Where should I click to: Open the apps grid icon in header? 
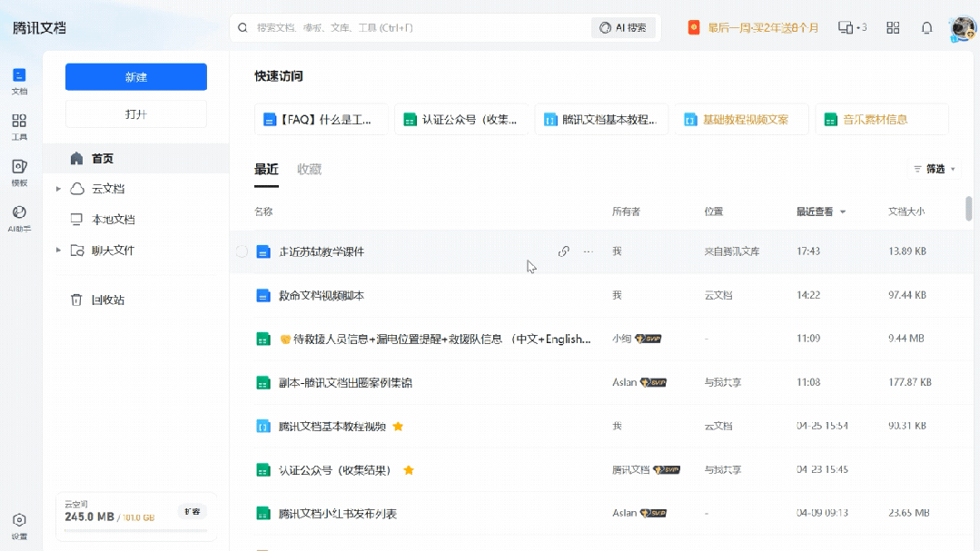tap(893, 28)
